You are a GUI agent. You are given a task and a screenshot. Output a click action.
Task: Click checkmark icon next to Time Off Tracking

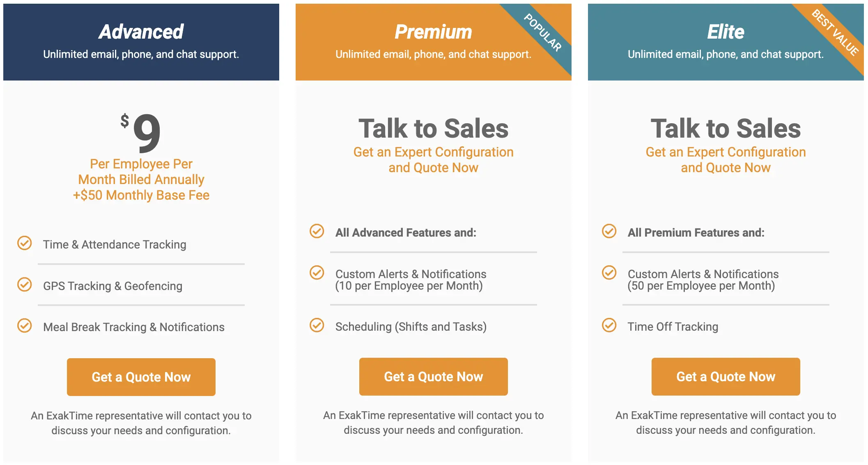(x=609, y=325)
